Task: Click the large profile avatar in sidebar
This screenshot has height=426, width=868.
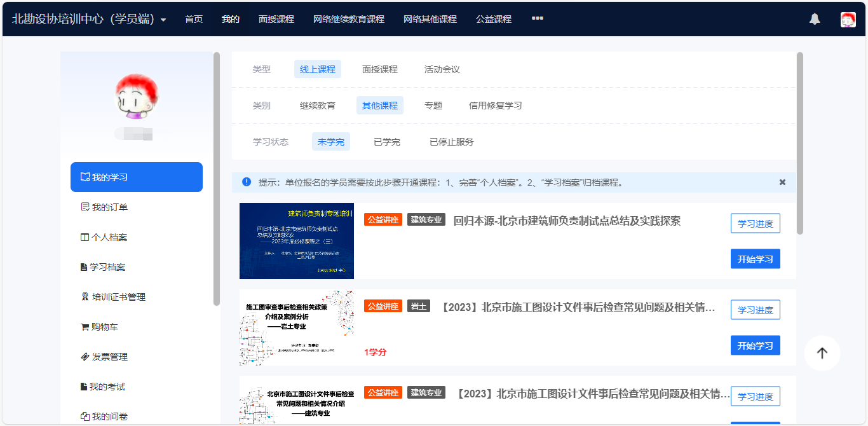Action: coord(137,96)
